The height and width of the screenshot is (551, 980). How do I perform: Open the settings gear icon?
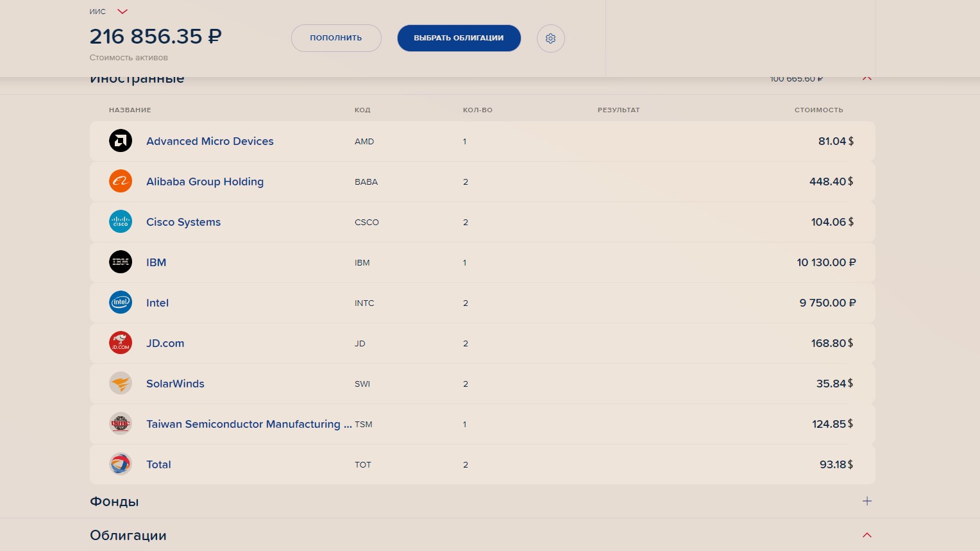tap(550, 38)
